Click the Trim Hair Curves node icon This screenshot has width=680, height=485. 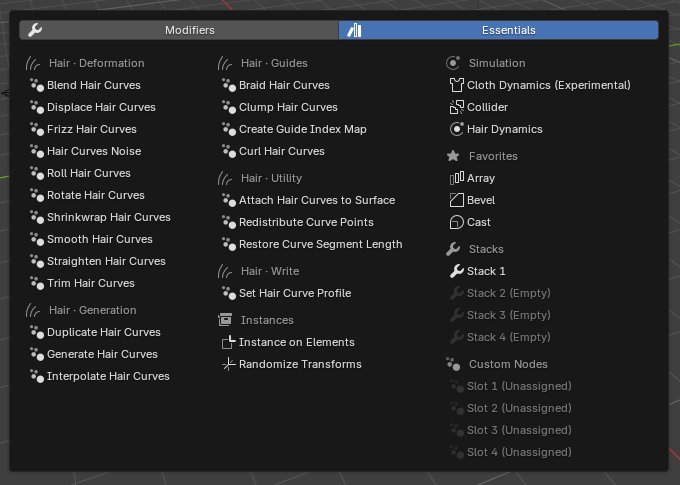click(37, 283)
